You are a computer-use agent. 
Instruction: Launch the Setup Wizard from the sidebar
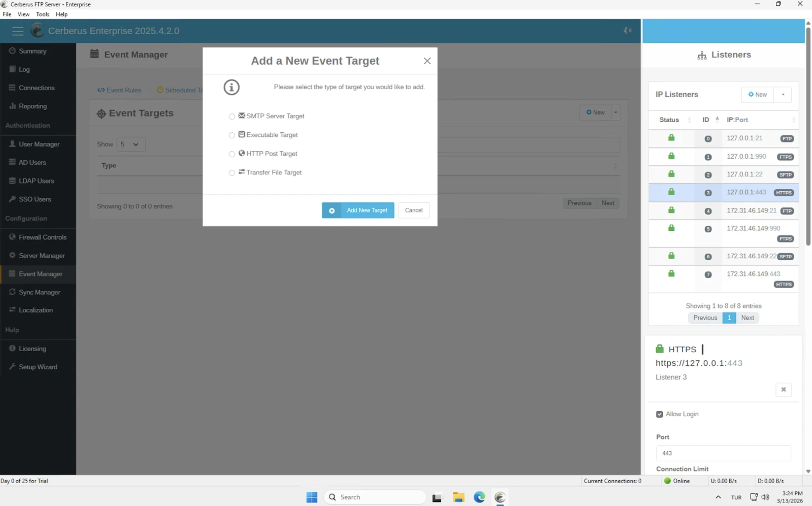click(38, 367)
